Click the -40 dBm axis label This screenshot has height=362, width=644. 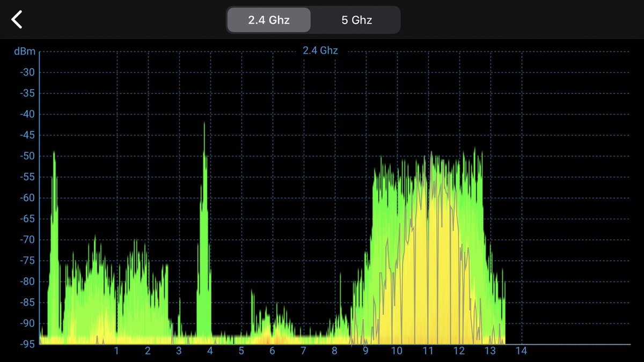pos(27,114)
